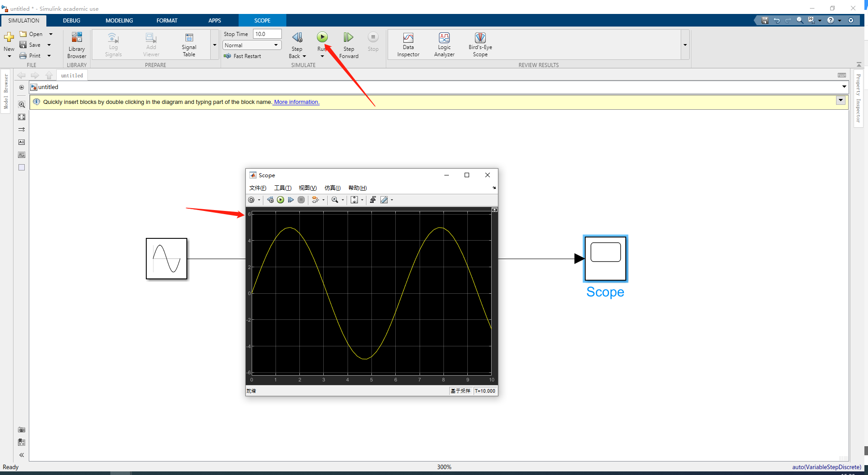
Task: Open the 仿真 menu in the Scope window
Action: tap(332, 188)
